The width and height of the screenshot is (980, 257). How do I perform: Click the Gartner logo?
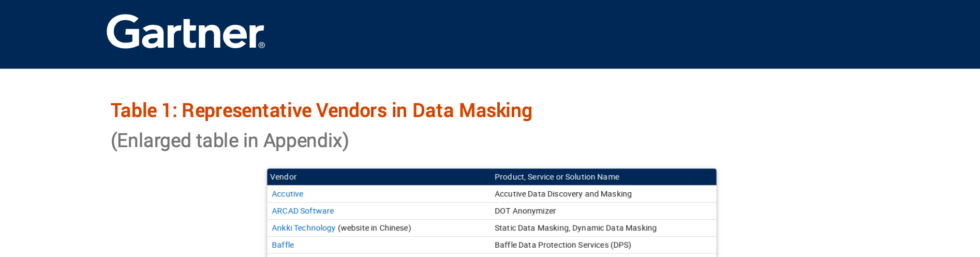tap(185, 32)
